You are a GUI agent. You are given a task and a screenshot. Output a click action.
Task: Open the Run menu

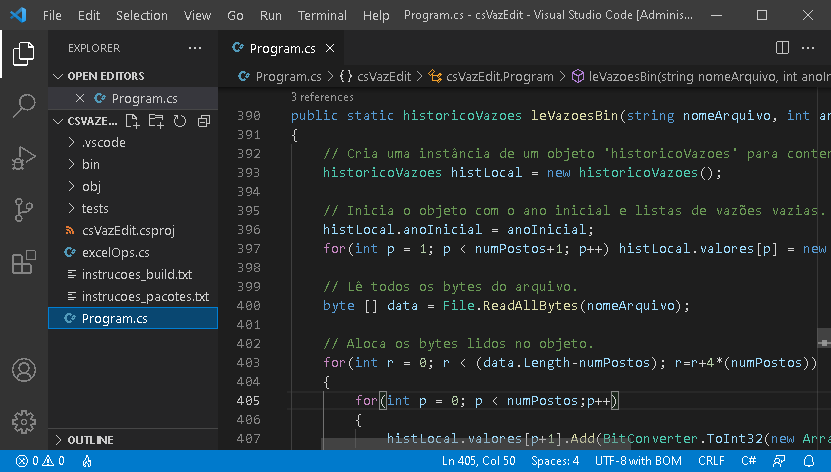tap(270, 15)
